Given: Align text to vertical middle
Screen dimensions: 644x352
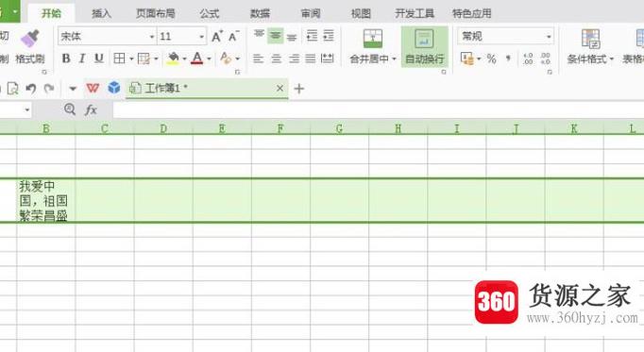Looking at the screenshot, I should [x=275, y=36].
